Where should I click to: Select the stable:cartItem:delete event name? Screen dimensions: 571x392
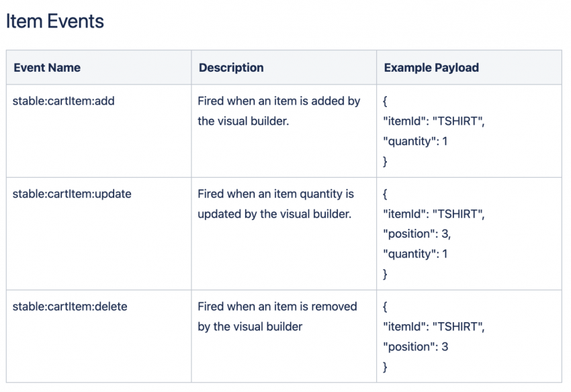70,307
